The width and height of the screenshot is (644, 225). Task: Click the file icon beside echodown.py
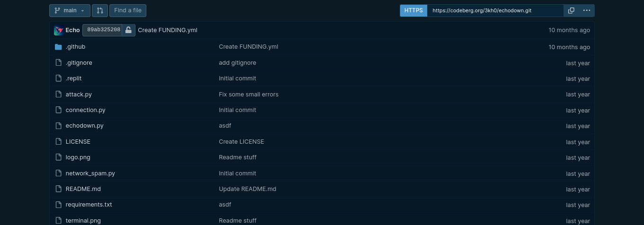pyautogui.click(x=58, y=126)
